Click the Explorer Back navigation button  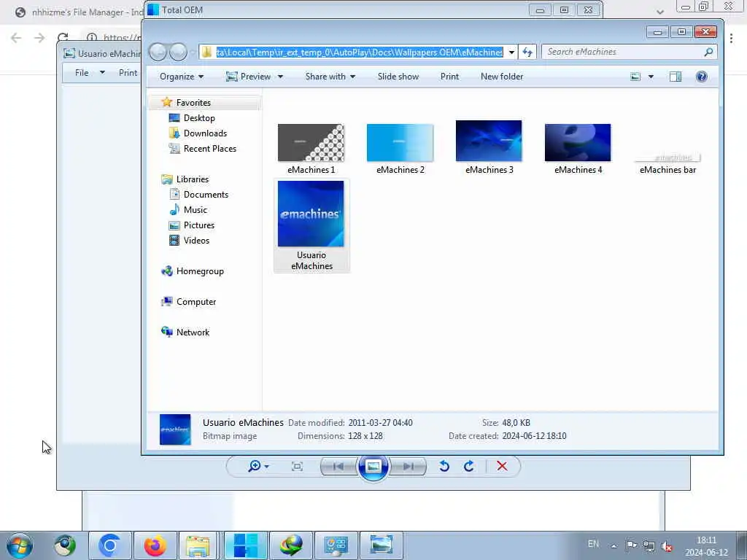158,52
